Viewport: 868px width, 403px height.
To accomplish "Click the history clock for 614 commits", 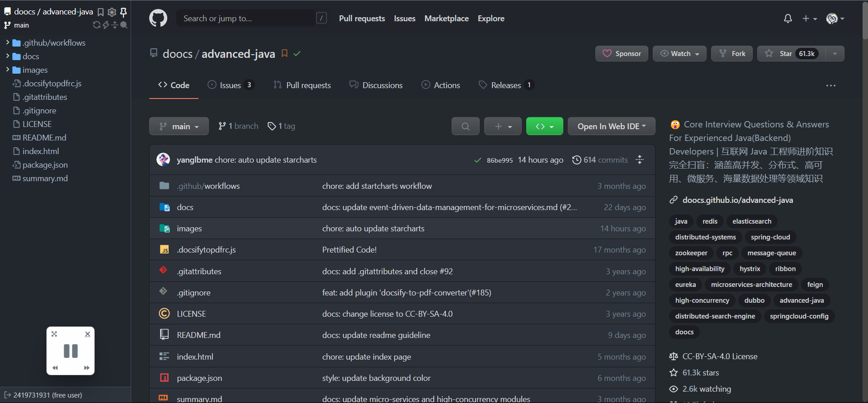I will [x=576, y=160].
